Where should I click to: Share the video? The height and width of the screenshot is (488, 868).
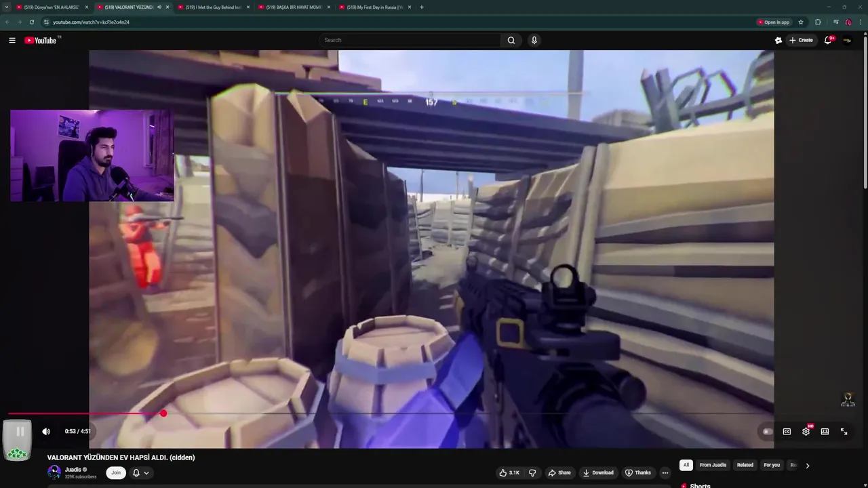(x=559, y=472)
